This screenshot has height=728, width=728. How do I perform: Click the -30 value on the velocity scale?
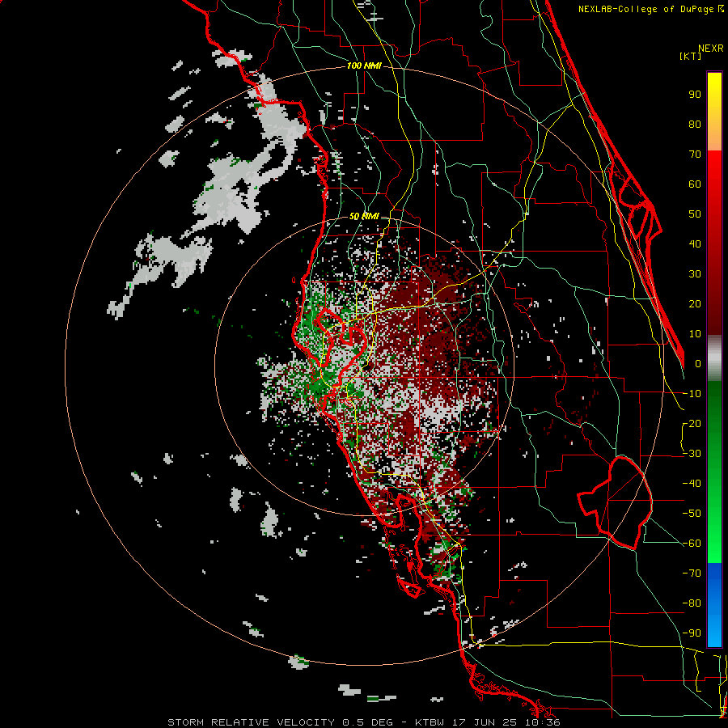[692, 454]
